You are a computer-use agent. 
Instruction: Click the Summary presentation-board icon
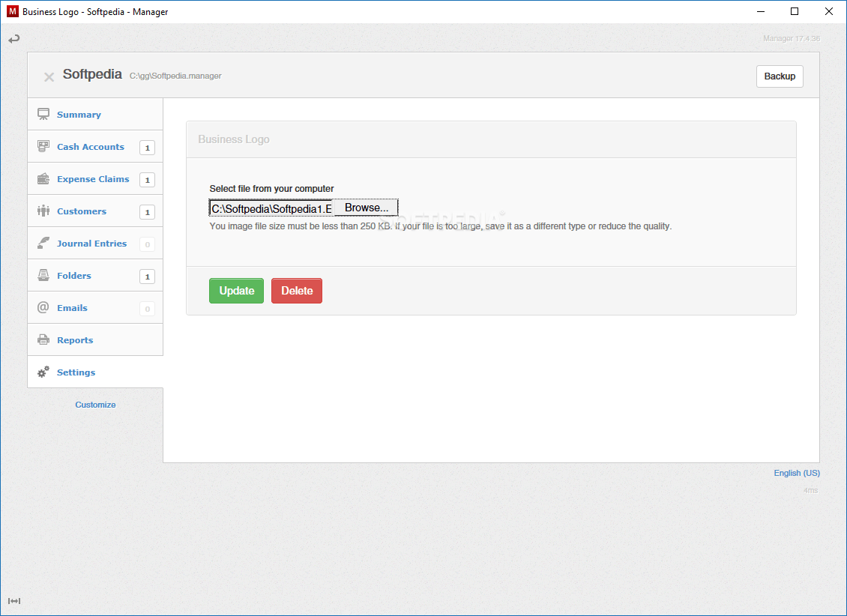point(43,115)
